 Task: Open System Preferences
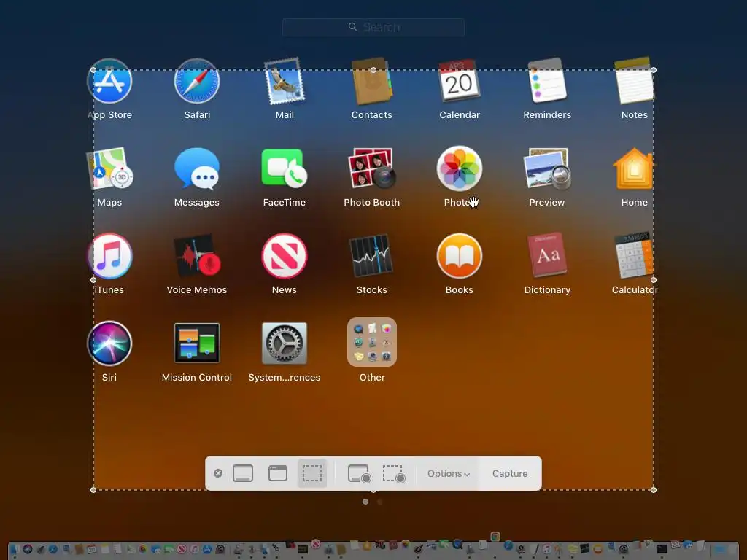tap(285, 343)
